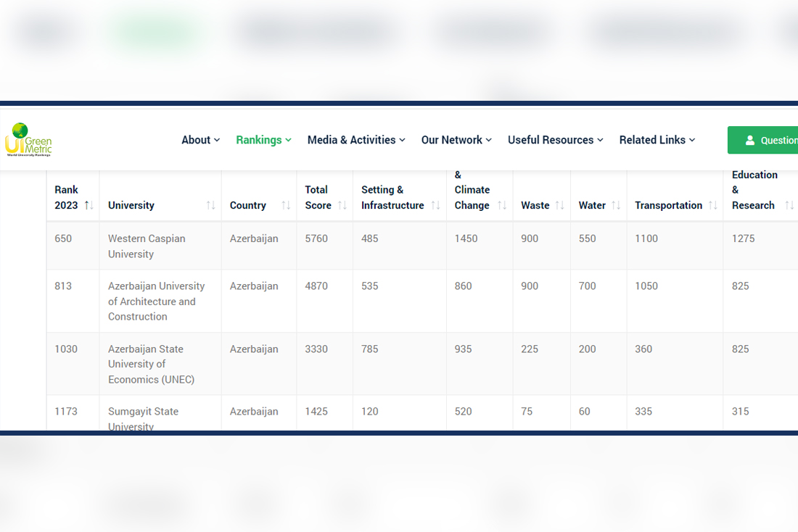Open the Rankings dropdown menu
The image size is (798, 532).
[x=263, y=140]
